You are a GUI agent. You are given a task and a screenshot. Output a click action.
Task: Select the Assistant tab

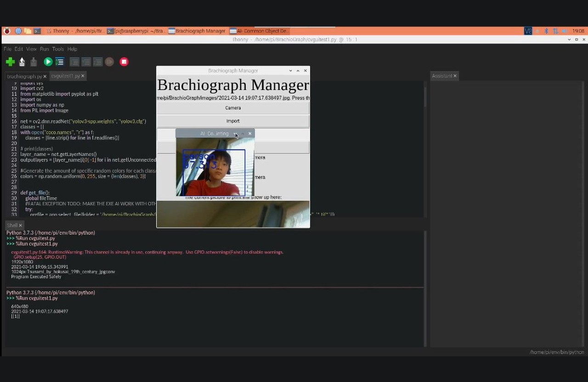[442, 76]
